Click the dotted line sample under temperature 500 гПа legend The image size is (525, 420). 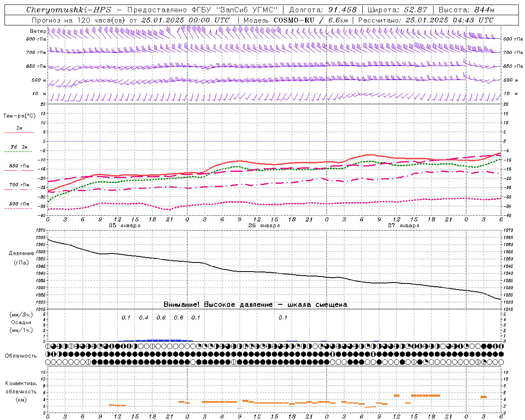tap(19, 208)
